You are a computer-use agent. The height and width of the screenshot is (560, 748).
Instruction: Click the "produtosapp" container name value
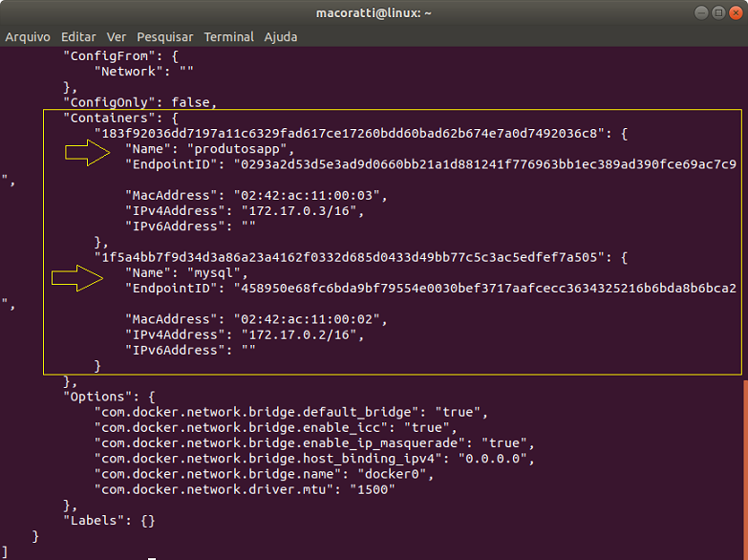(240, 149)
